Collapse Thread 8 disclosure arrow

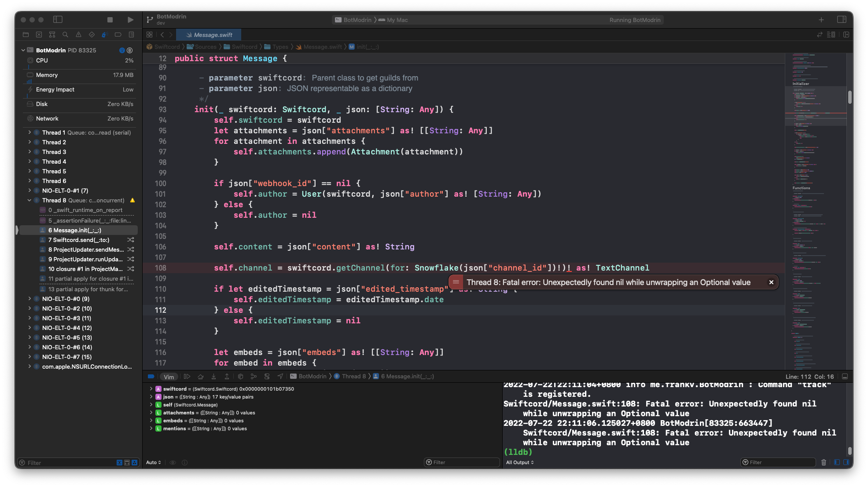[29, 200]
